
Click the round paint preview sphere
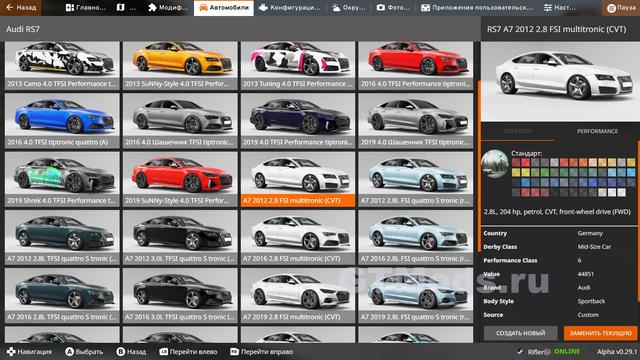click(495, 164)
